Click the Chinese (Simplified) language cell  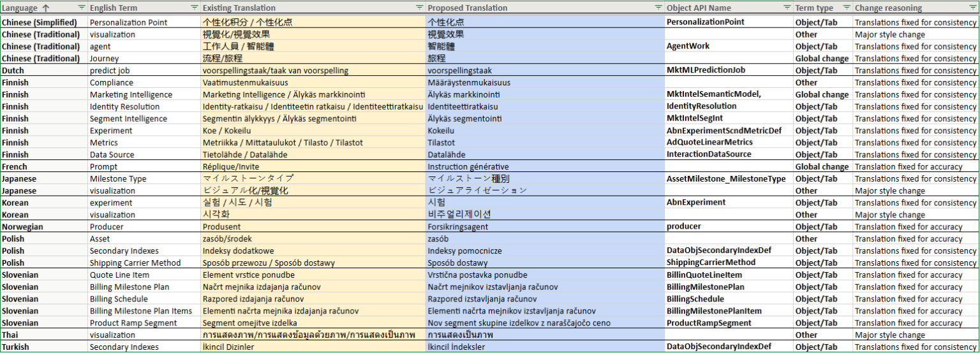point(44,22)
